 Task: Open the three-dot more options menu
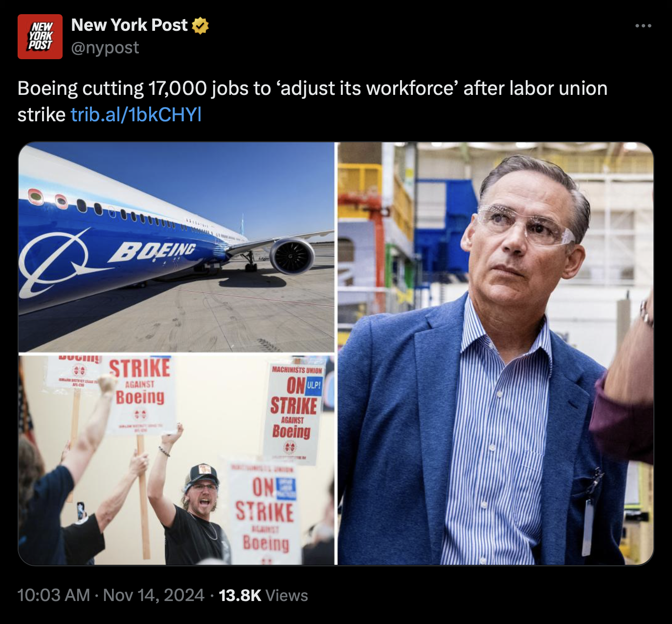click(643, 26)
